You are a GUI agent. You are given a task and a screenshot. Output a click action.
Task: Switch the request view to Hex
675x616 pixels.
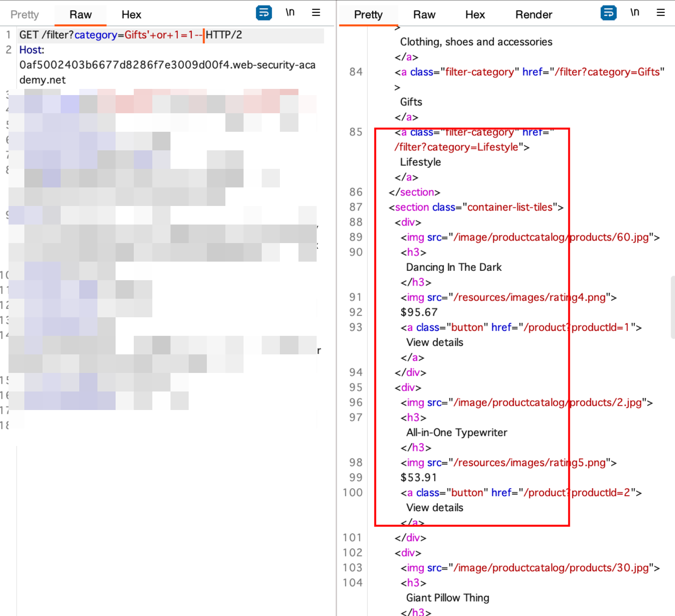click(x=131, y=14)
